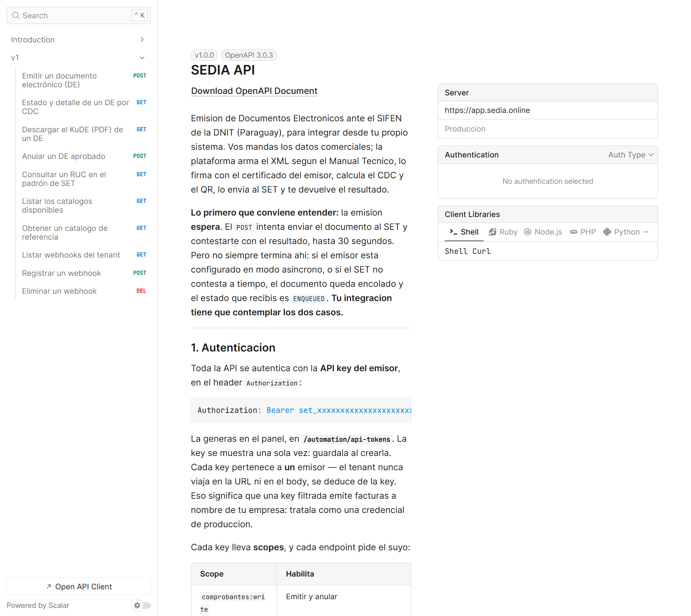Select the Python client library tab
The height and width of the screenshot is (616, 691).
pos(622,232)
